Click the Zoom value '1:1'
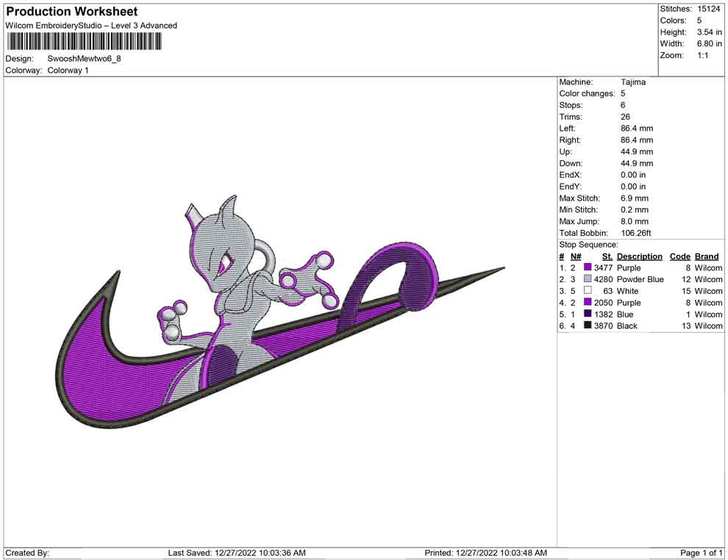Viewport: 728px width, 560px height. 703,55
